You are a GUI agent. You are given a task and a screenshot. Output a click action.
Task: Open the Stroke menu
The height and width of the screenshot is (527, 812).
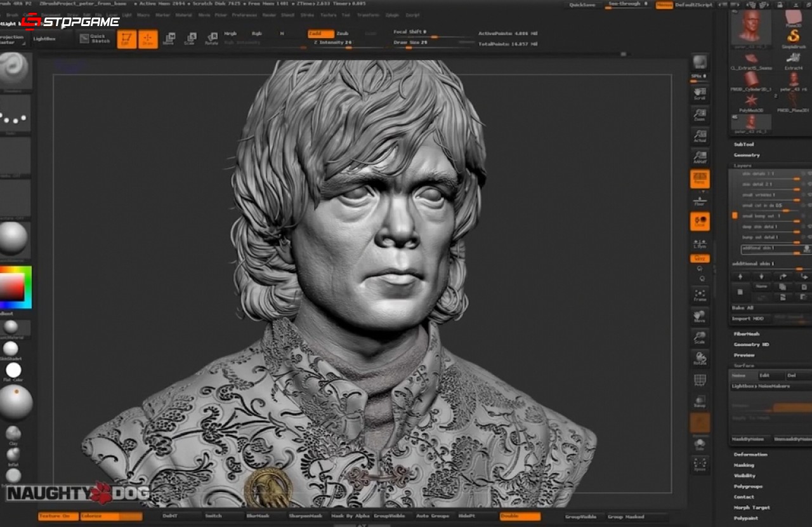tap(307, 15)
